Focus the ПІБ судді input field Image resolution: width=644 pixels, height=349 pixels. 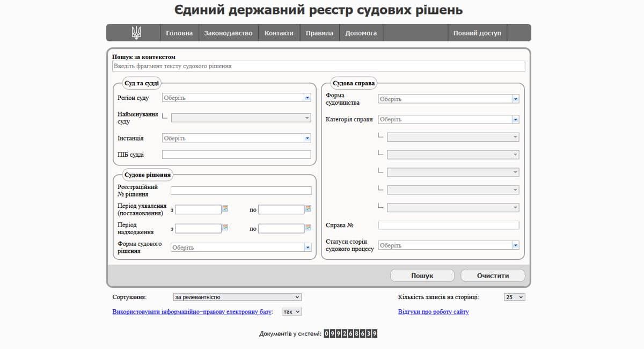tap(236, 155)
